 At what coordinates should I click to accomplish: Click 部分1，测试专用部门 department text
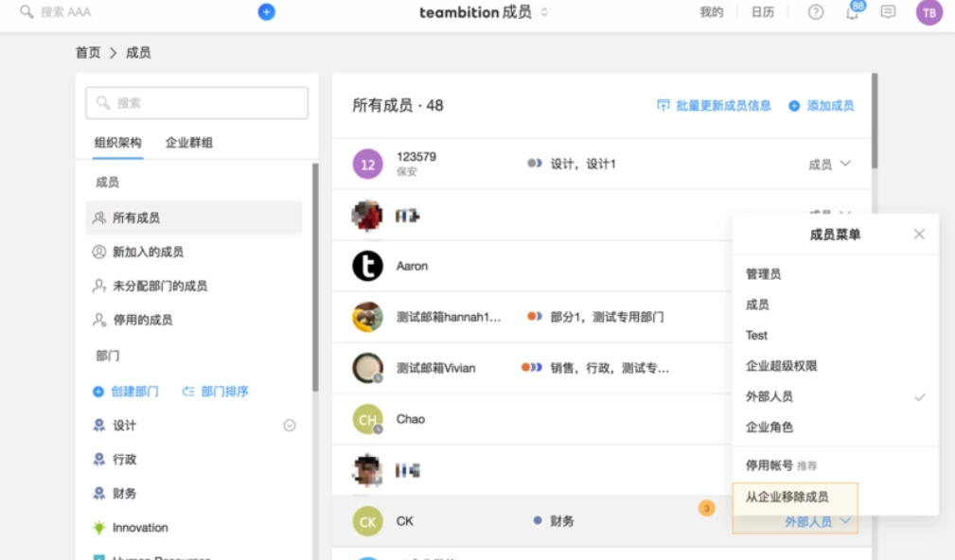(608, 317)
